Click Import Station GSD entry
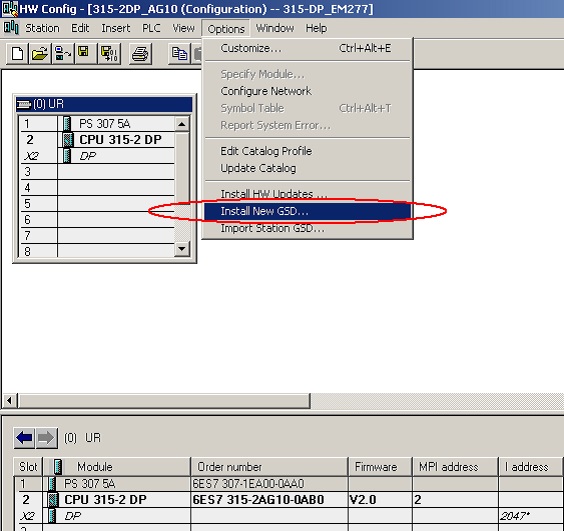 [x=272, y=228]
